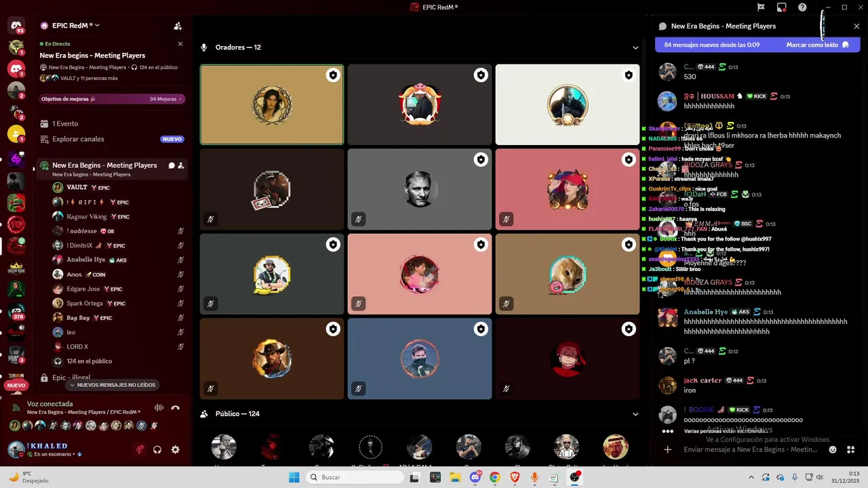868x488 pixels.
Task: Click the cowboy avatar speaker tile
Action: [x=272, y=359]
